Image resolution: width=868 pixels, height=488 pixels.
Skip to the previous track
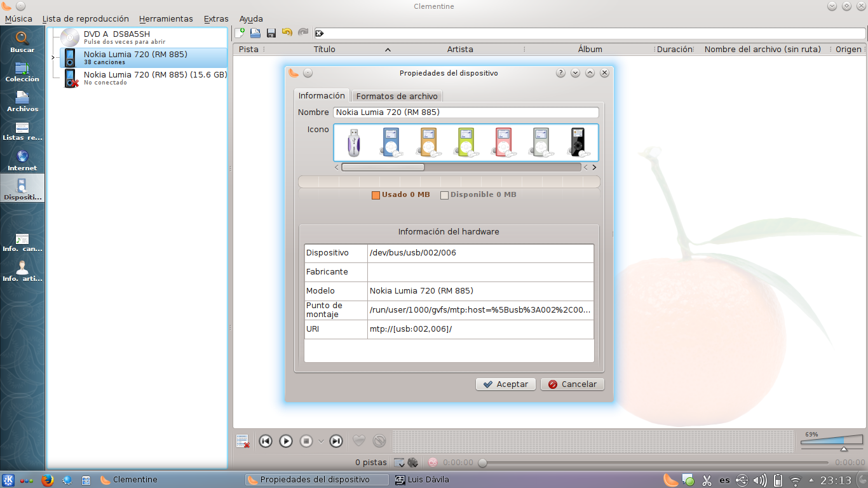tap(266, 441)
